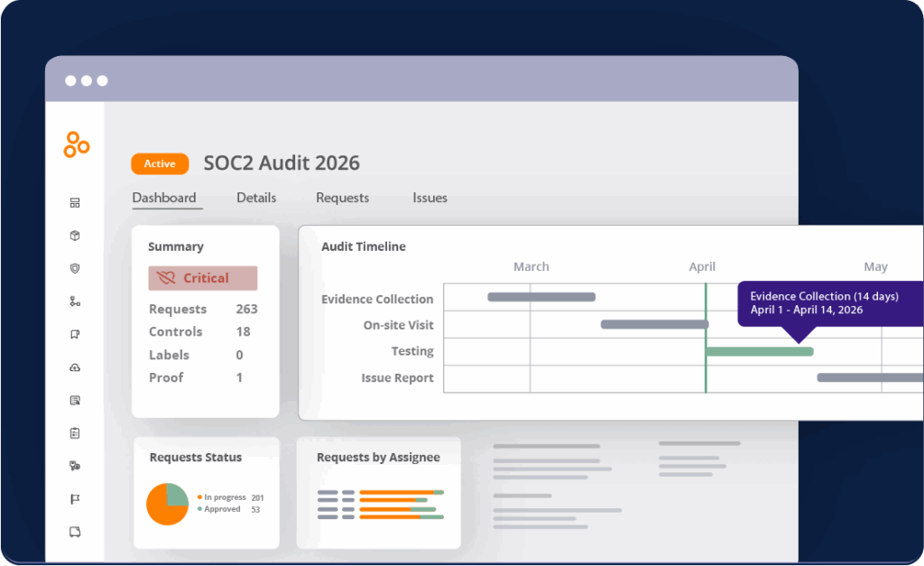Screen dimensions: 924x566
Task: Click the May column header in timeline
Action: pyautogui.click(x=875, y=266)
